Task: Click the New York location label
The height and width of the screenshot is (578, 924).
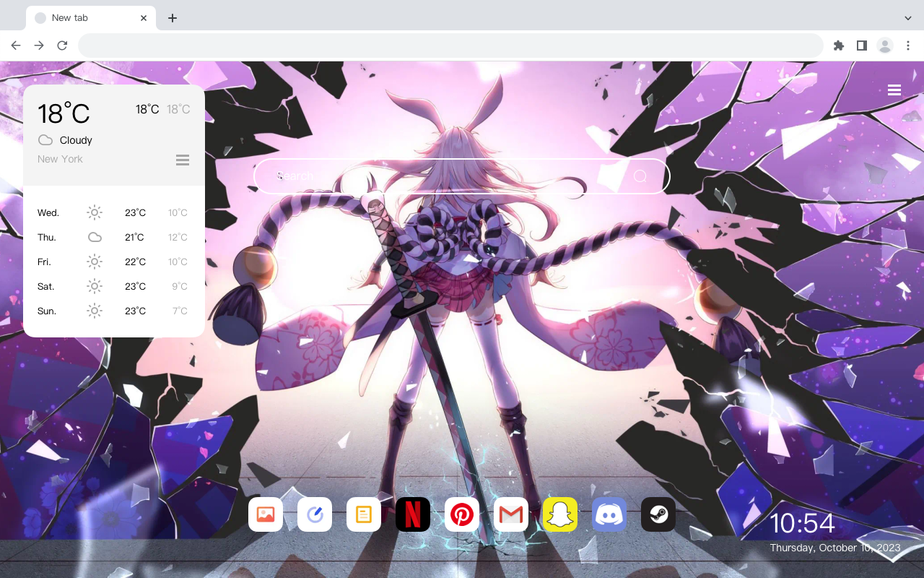Action: 60,159
